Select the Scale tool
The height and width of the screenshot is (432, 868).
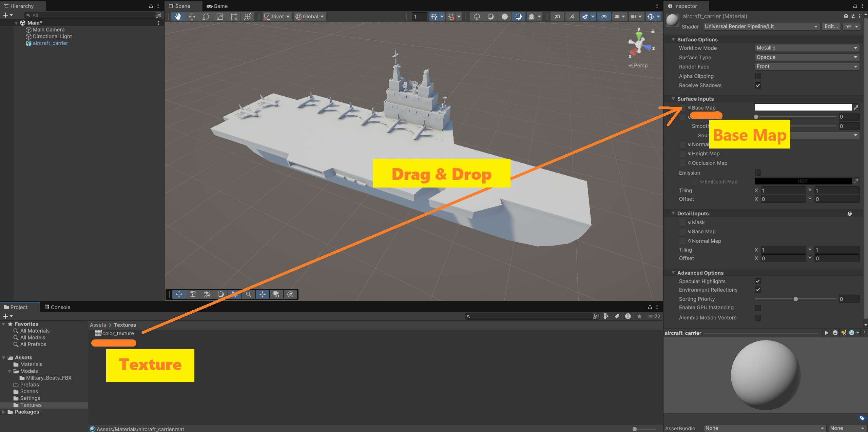coord(220,16)
